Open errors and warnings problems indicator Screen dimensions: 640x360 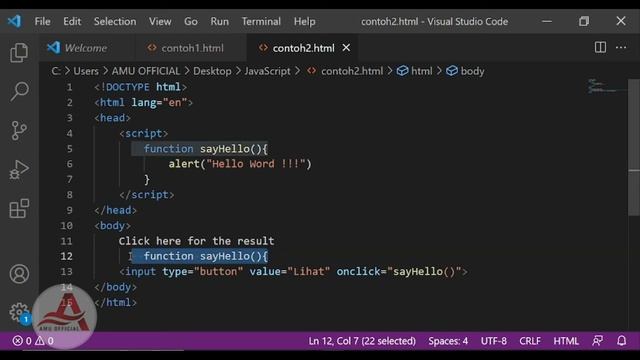tap(33, 340)
